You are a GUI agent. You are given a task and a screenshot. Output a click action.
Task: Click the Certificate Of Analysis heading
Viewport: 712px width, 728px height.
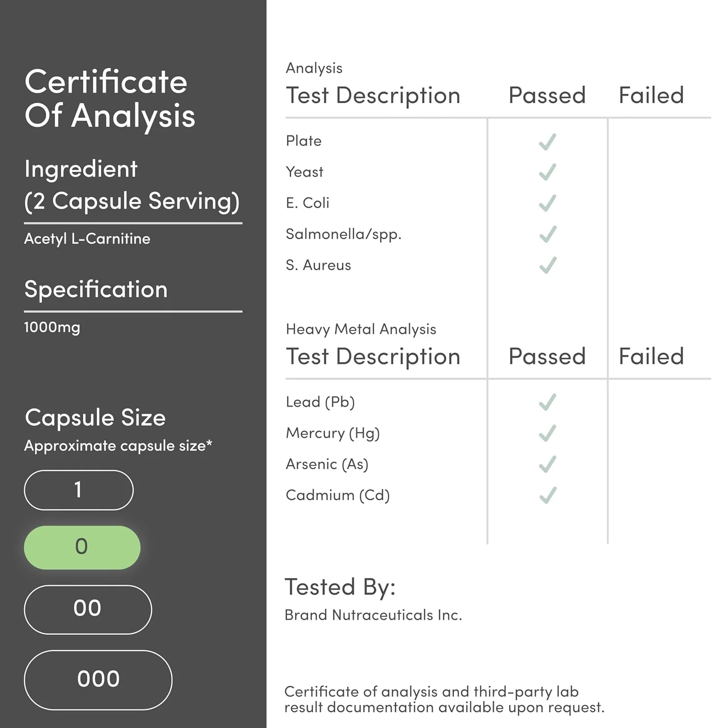[x=110, y=99]
